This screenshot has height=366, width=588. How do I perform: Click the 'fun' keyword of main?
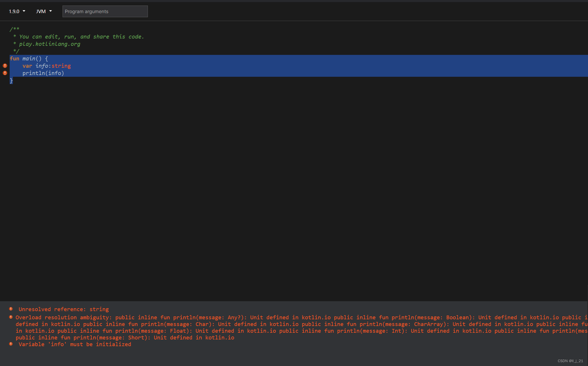[x=14, y=59]
